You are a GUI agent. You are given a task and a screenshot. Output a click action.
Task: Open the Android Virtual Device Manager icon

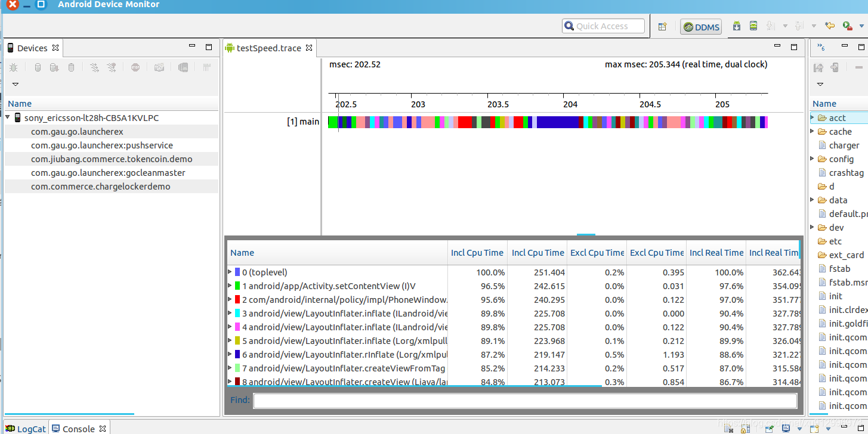coord(753,26)
